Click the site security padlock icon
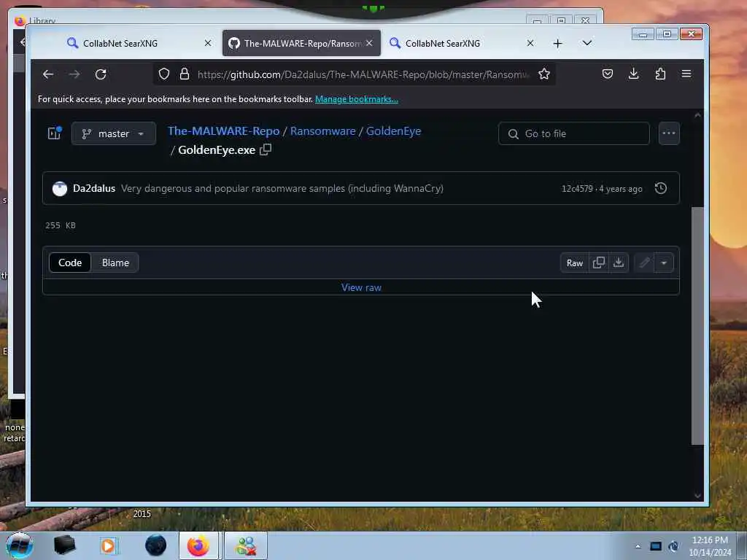Image resolution: width=747 pixels, height=560 pixels. click(x=185, y=74)
